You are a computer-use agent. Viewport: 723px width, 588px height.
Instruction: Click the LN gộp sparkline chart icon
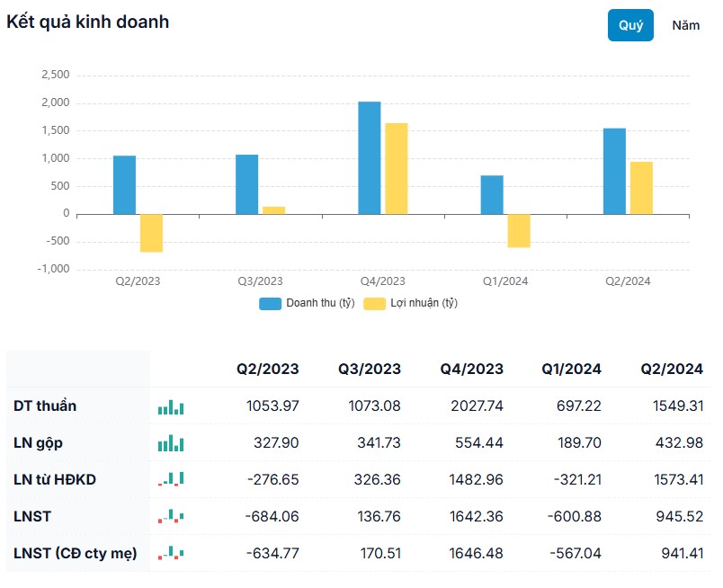click(x=171, y=443)
